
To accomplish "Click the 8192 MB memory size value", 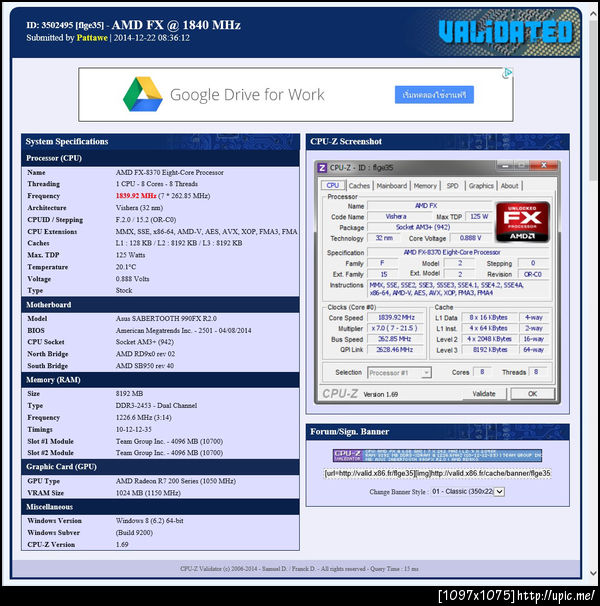I will pos(130,393).
